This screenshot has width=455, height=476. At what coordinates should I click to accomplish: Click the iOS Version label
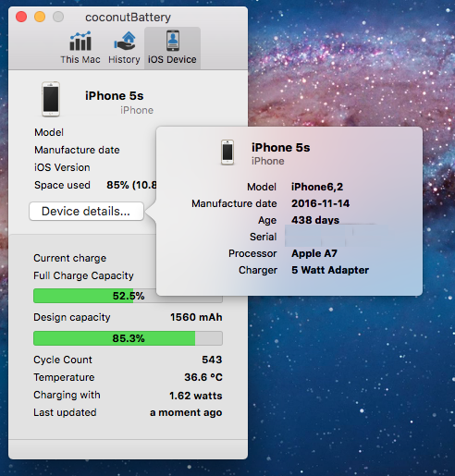coord(62,167)
